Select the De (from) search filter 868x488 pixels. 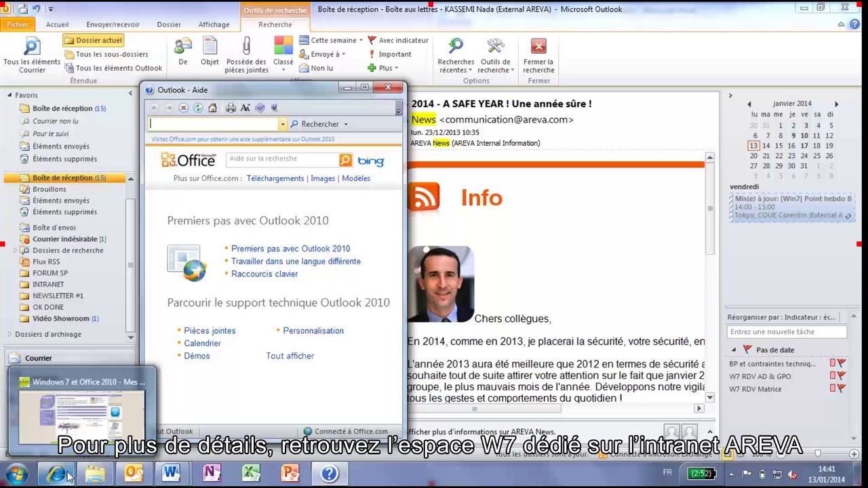pyautogui.click(x=183, y=52)
